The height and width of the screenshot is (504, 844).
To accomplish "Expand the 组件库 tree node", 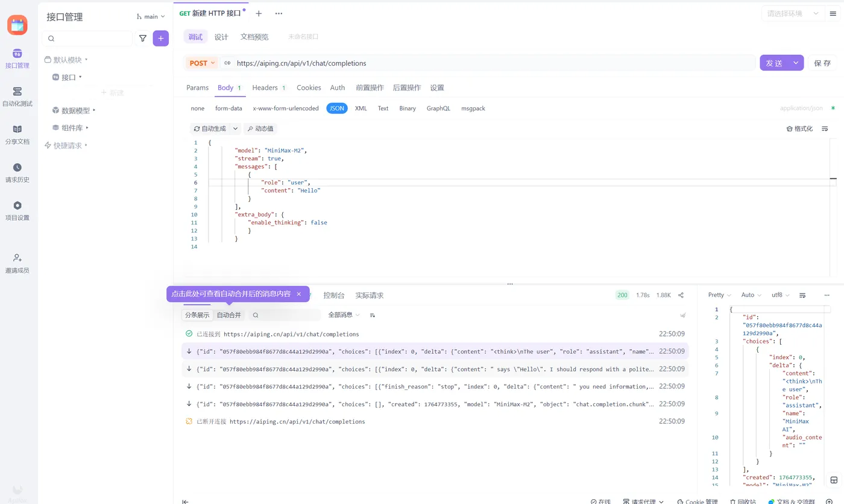I will (x=87, y=128).
